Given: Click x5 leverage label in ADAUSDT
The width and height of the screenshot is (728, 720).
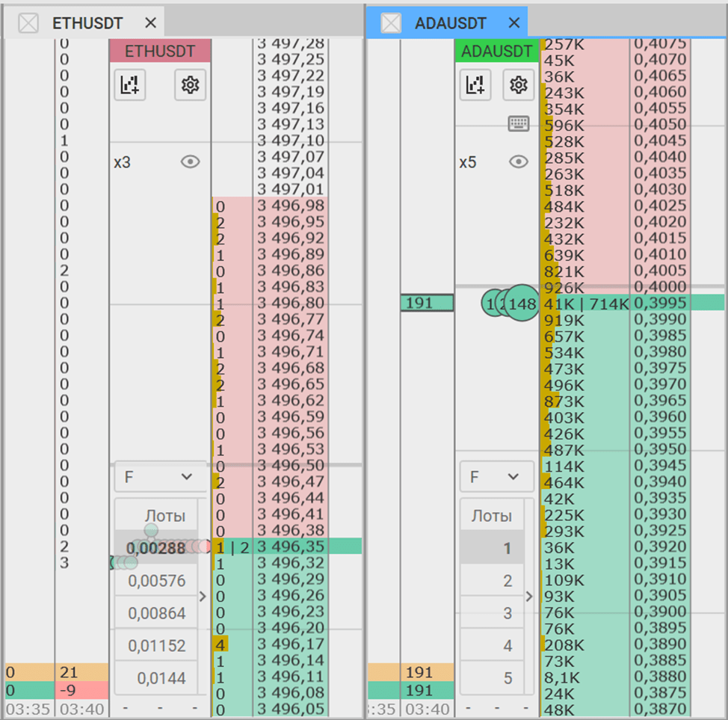Looking at the screenshot, I should (x=468, y=162).
